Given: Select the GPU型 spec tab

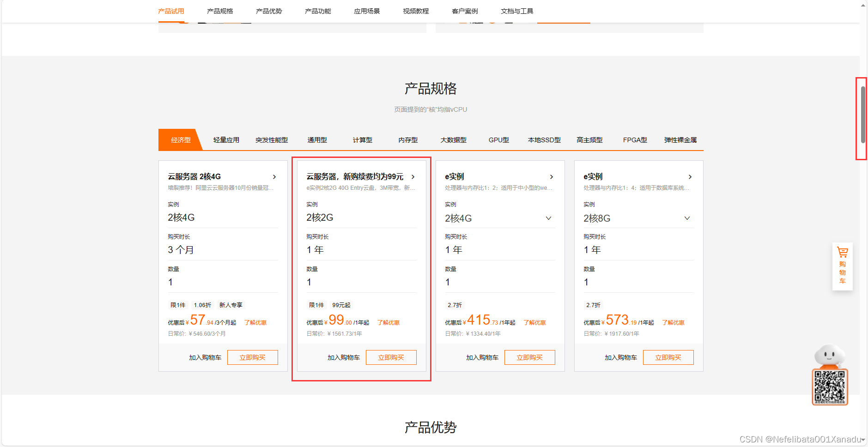Looking at the screenshot, I should coord(499,140).
